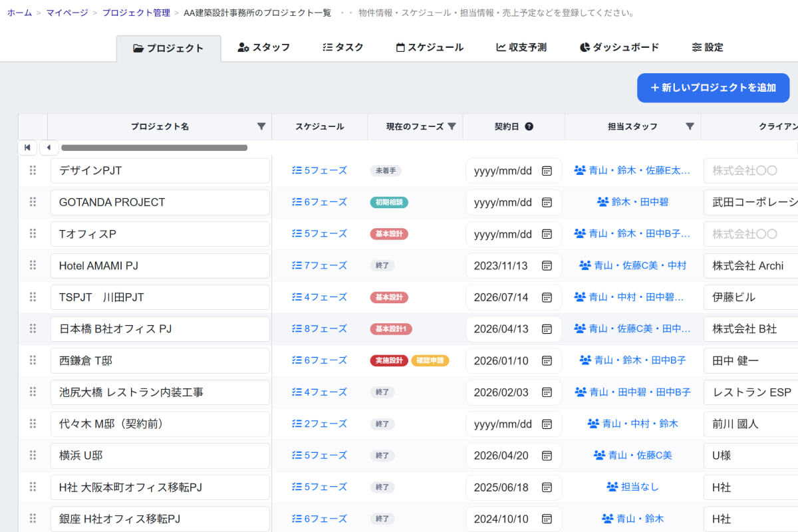Screen dimensions: 798x532
Task: Edit project name field 西鎌倉 T邸
Action: (160, 360)
